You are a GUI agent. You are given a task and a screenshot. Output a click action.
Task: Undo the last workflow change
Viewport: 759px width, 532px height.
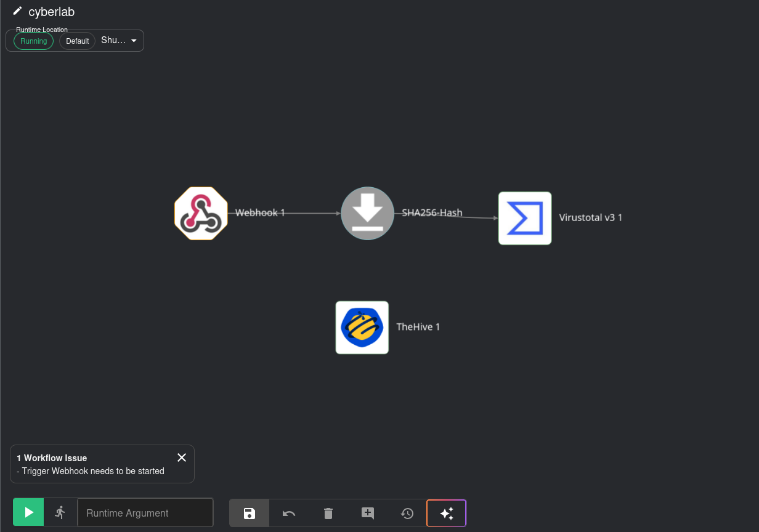pos(289,513)
